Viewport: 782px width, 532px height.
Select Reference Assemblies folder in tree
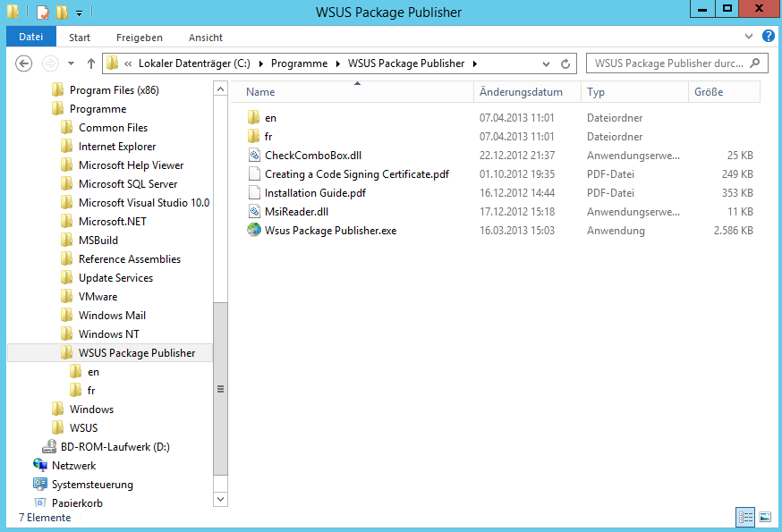130,259
